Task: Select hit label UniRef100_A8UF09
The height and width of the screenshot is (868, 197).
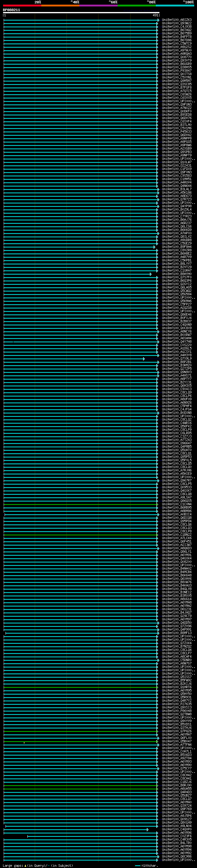Action: pyautogui.click(x=177, y=399)
